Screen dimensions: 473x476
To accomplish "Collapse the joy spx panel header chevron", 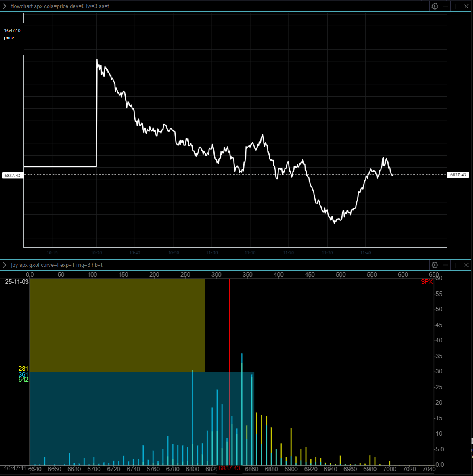I will tap(4, 265).
